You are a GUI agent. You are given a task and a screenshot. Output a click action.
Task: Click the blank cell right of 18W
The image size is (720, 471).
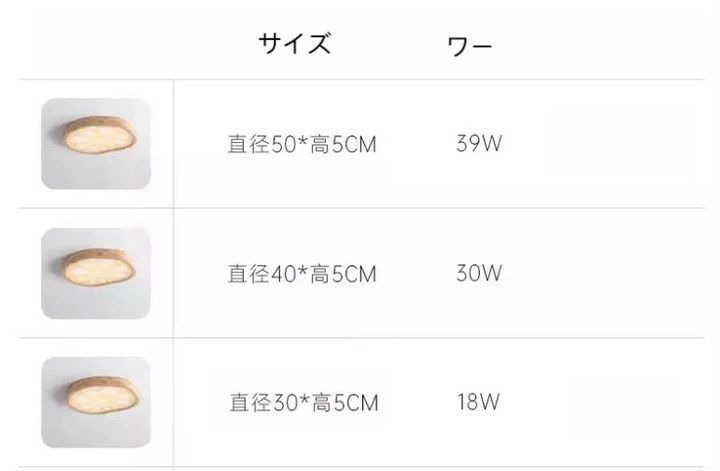coord(624,403)
